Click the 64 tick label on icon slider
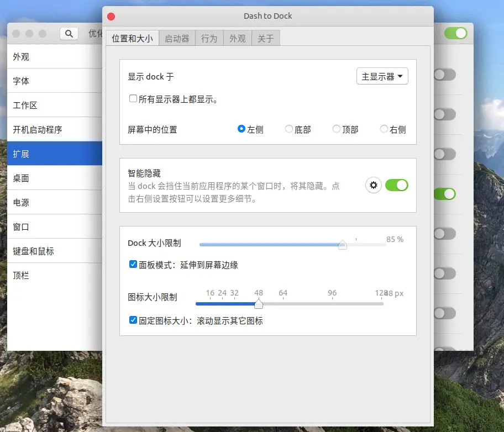The image size is (504, 432). (283, 293)
